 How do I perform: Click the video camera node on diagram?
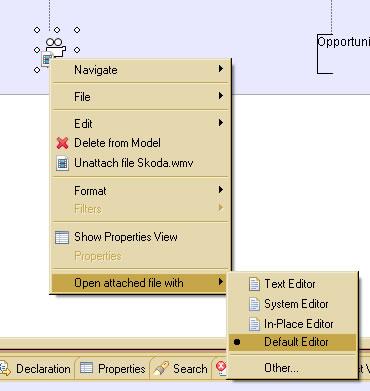(x=56, y=47)
